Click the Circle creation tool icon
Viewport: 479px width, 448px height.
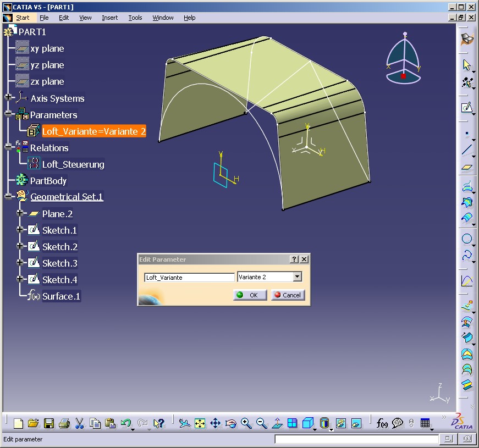[x=467, y=239]
